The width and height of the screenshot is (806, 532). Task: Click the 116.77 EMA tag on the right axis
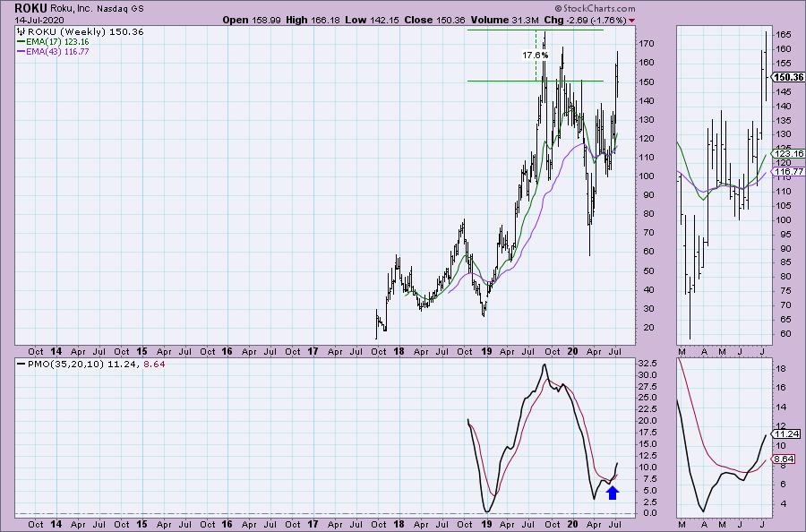pyautogui.click(x=788, y=172)
